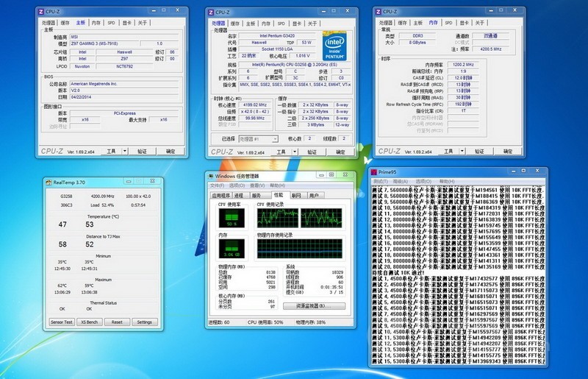The image size is (588, 379).
Task: Switch to 进程 tab in Task Manager
Action: (x=239, y=196)
